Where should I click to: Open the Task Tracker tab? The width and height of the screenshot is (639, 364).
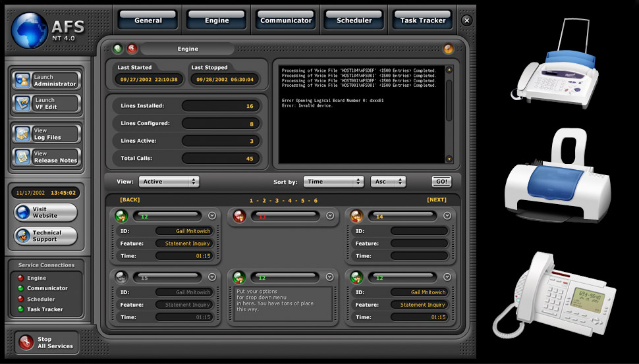click(423, 20)
